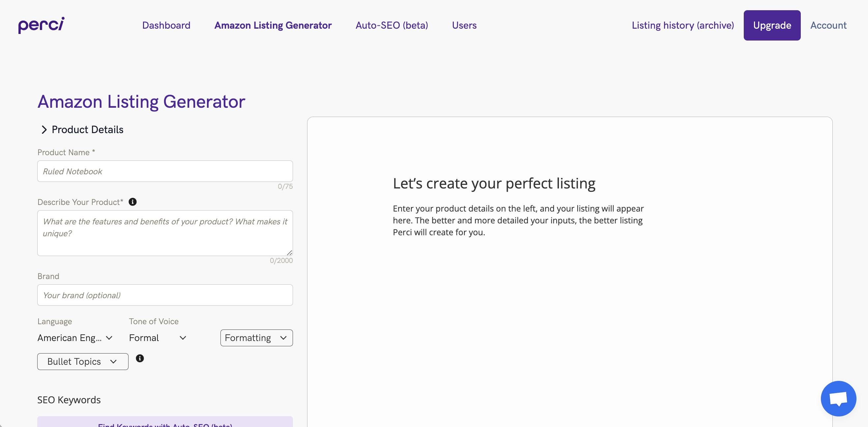Viewport: 868px width, 427px height.
Task: Open the Auto-SEO (beta) page
Action: tap(391, 25)
